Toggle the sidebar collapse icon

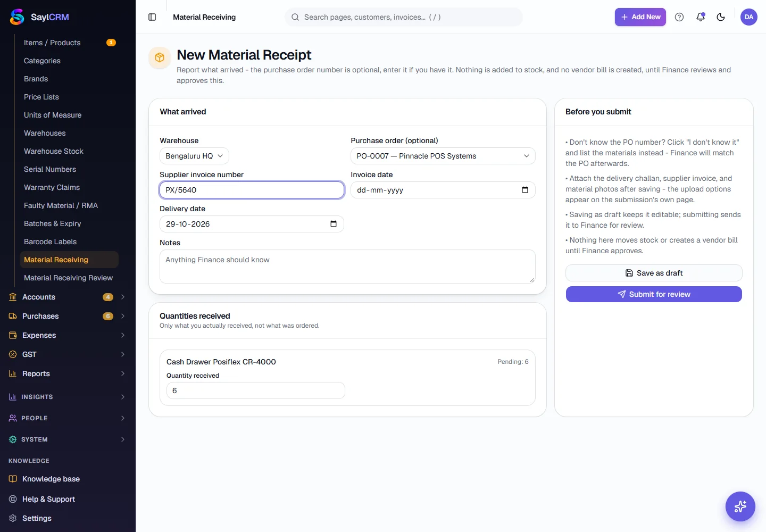[152, 17]
